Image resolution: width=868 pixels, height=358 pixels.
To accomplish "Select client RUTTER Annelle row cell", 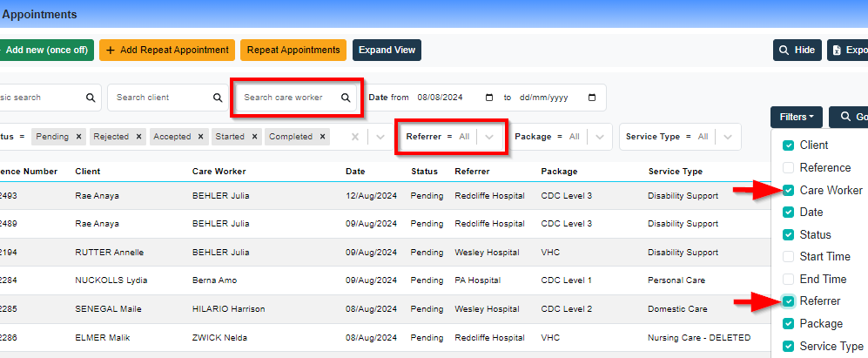I will 110,252.
